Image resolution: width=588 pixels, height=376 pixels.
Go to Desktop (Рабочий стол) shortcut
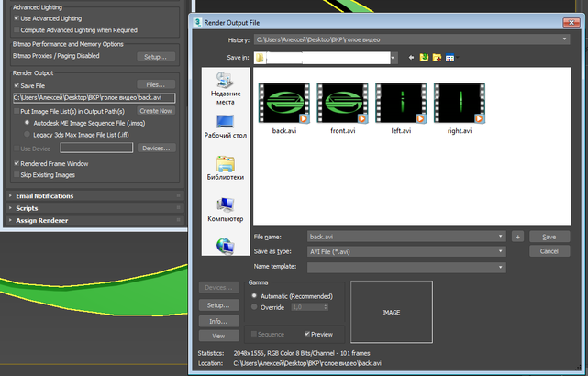click(x=225, y=126)
